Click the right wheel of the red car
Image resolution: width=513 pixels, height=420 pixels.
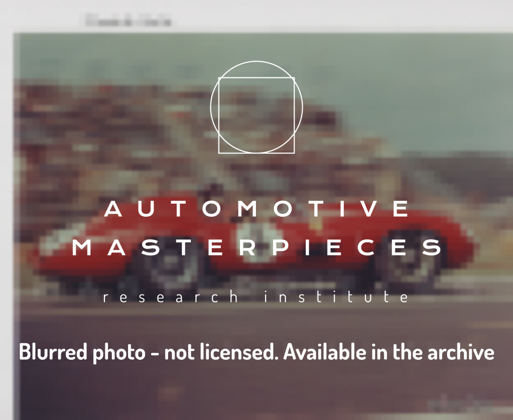[x=408, y=258]
